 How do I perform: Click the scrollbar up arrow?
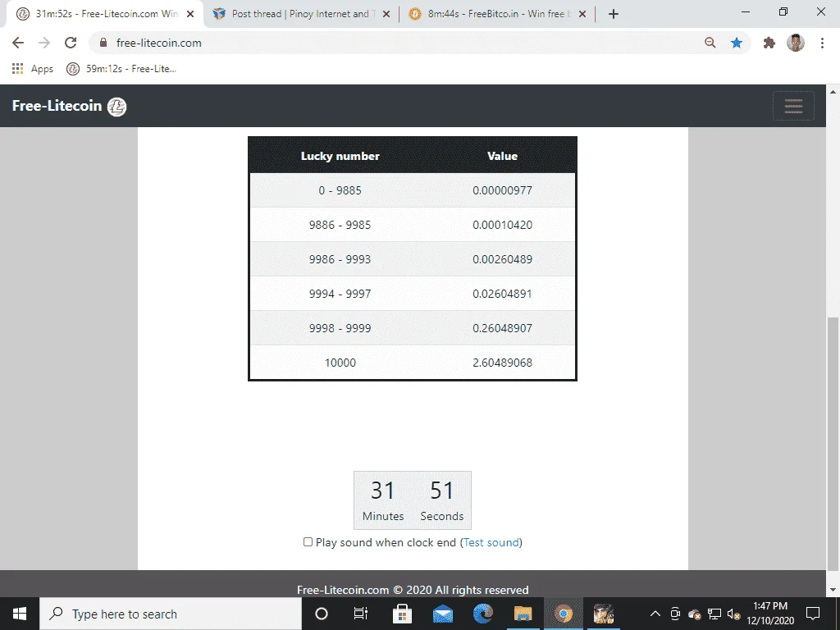(833, 92)
